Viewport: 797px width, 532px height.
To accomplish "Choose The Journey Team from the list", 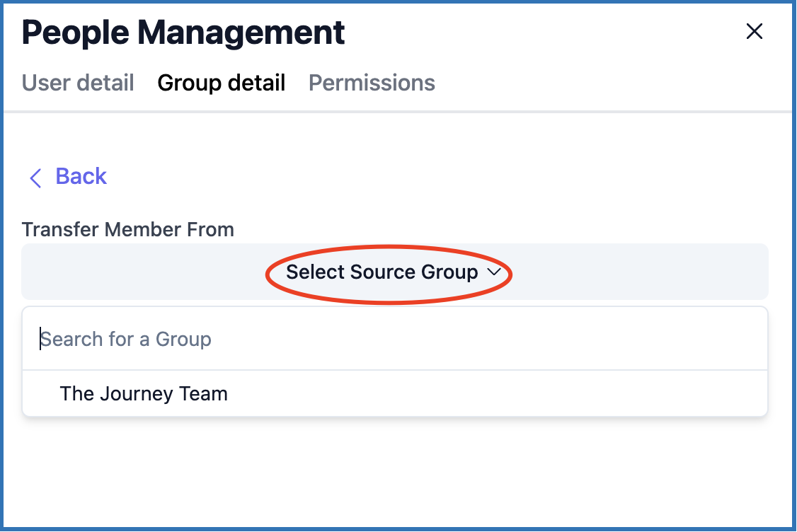I will point(144,393).
